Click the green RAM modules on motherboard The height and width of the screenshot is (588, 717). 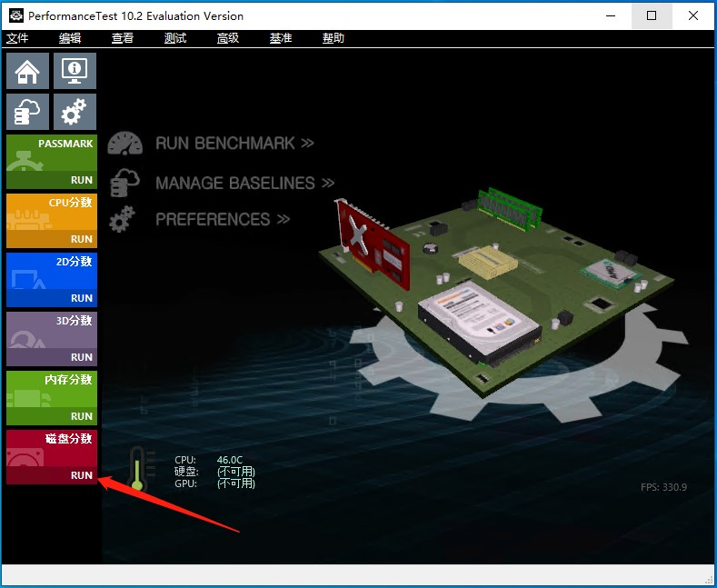510,208
